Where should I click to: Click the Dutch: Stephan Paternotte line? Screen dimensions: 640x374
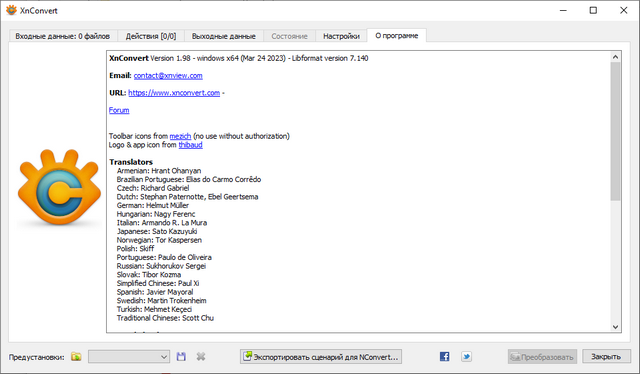point(187,197)
